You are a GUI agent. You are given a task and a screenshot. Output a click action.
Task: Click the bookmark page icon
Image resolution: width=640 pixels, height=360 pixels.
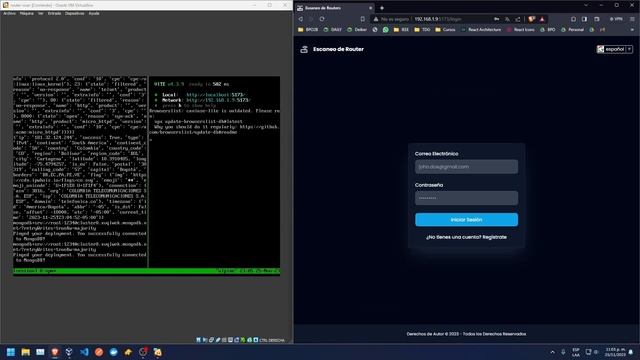(x=362, y=19)
